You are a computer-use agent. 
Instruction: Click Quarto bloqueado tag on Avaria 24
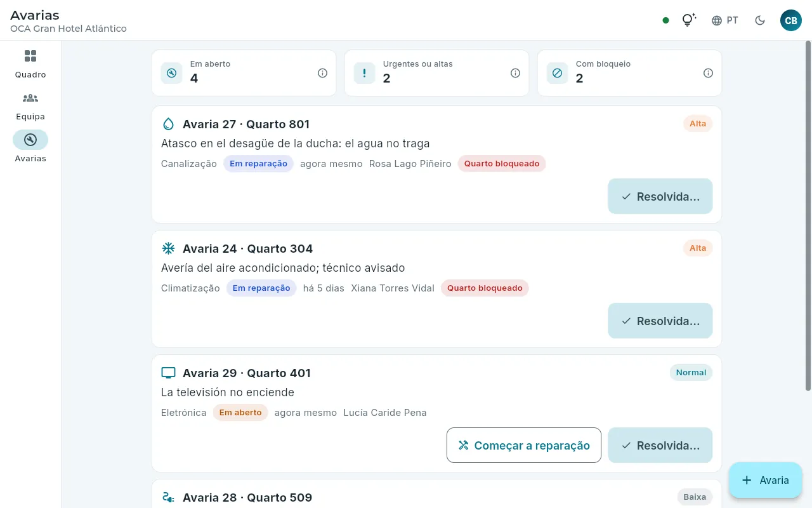tap(485, 288)
